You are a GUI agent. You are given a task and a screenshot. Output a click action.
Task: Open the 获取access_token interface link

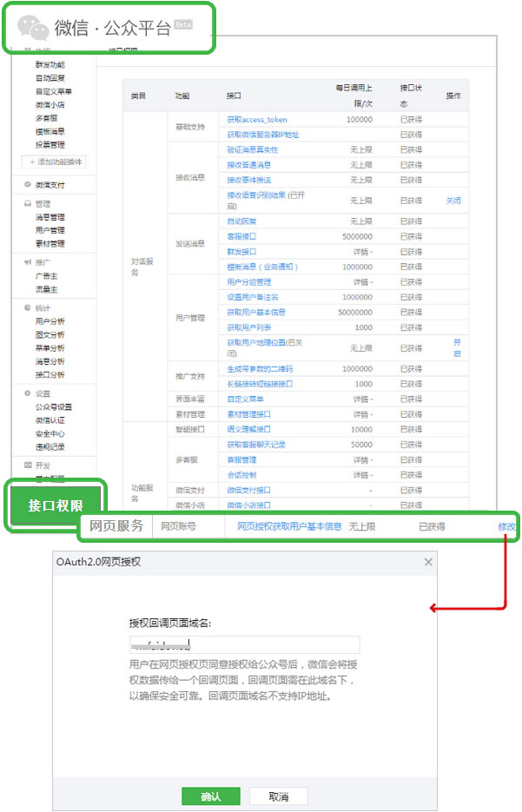(x=257, y=120)
